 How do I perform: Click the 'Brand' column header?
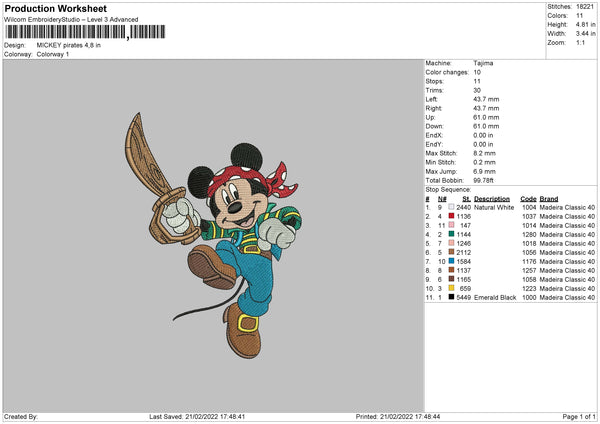[x=549, y=199]
